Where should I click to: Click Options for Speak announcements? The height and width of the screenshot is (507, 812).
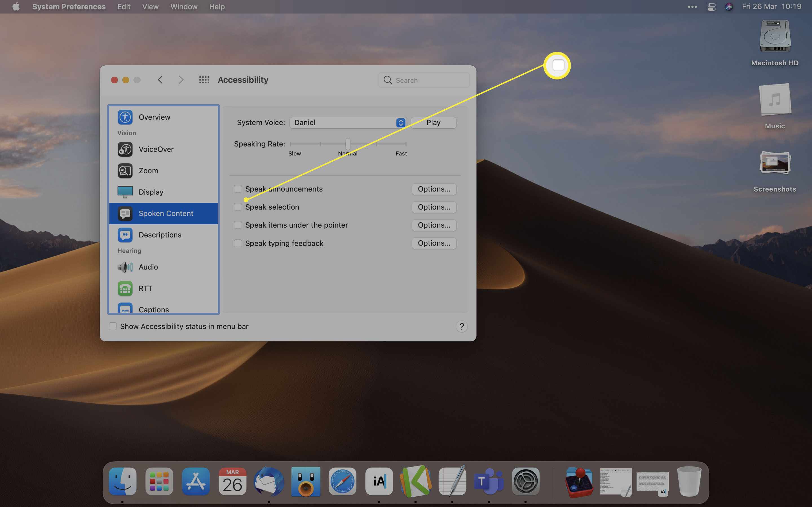tap(434, 189)
